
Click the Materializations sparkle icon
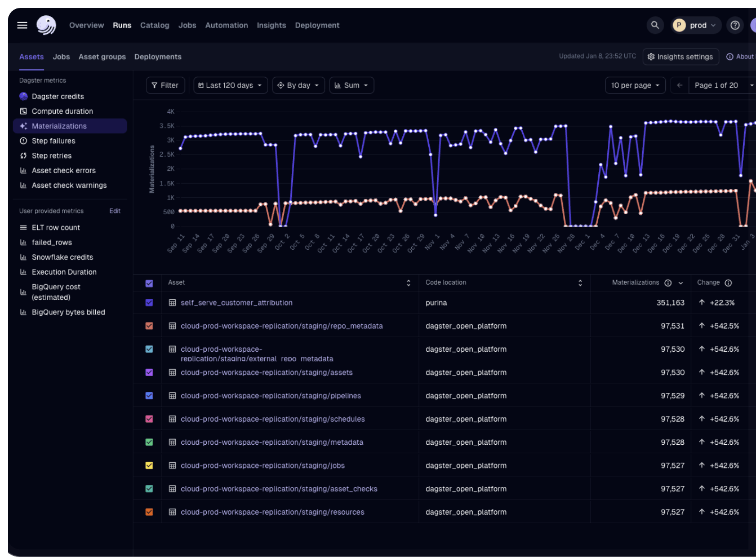pyautogui.click(x=24, y=126)
